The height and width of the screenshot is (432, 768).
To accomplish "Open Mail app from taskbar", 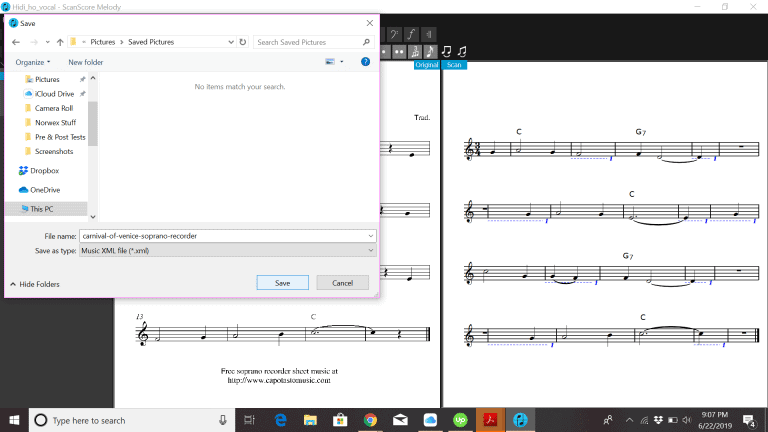I will (x=400, y=420).
